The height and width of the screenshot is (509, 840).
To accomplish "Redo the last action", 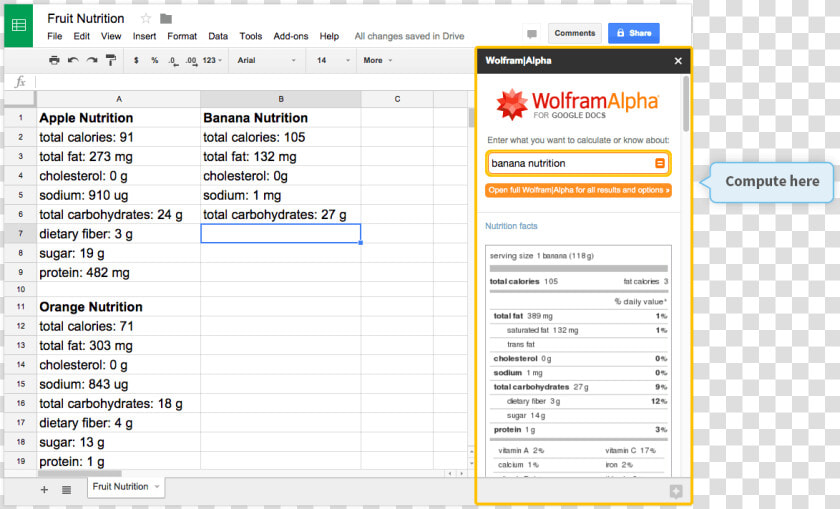I will click(x=92, y=60).
